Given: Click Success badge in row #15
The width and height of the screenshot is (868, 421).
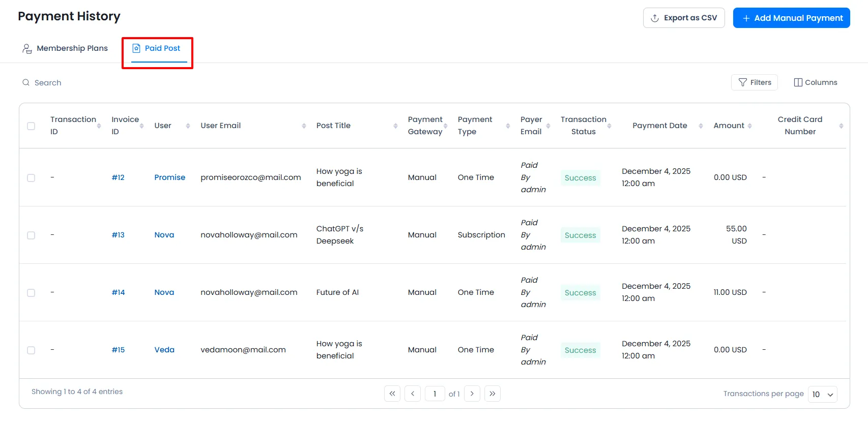Looking at the screenshot, I should (581, 350).
